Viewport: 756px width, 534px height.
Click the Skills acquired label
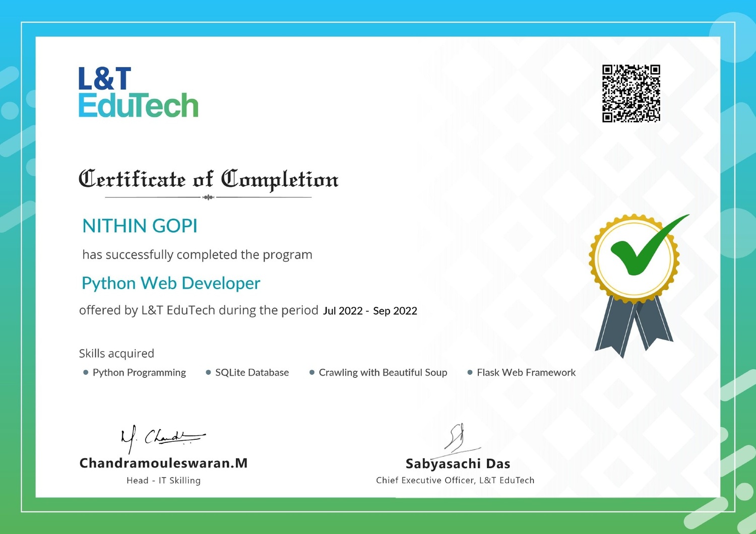pyautogui.click(x=116, y=354)
